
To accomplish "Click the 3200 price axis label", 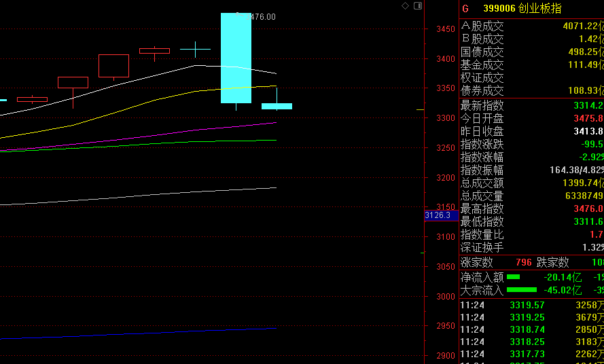I will (x=445, y=177).
